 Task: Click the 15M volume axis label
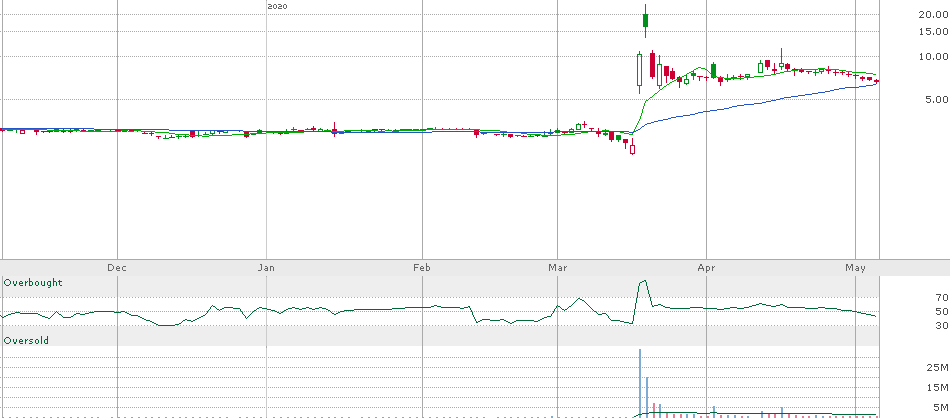pyautogui.click(x=938, y=387)
